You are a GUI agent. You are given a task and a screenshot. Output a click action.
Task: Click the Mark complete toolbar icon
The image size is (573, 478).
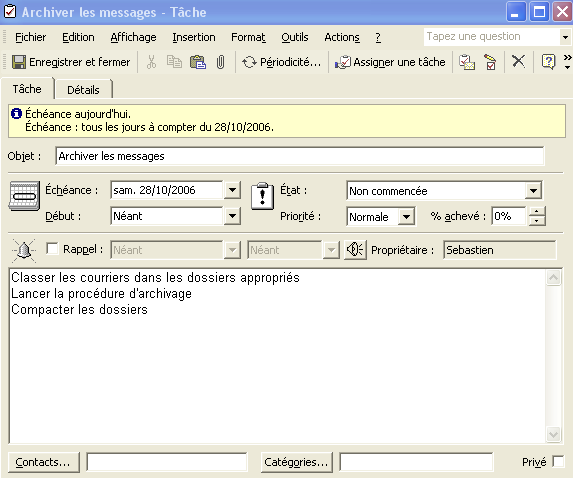point(490,62)
